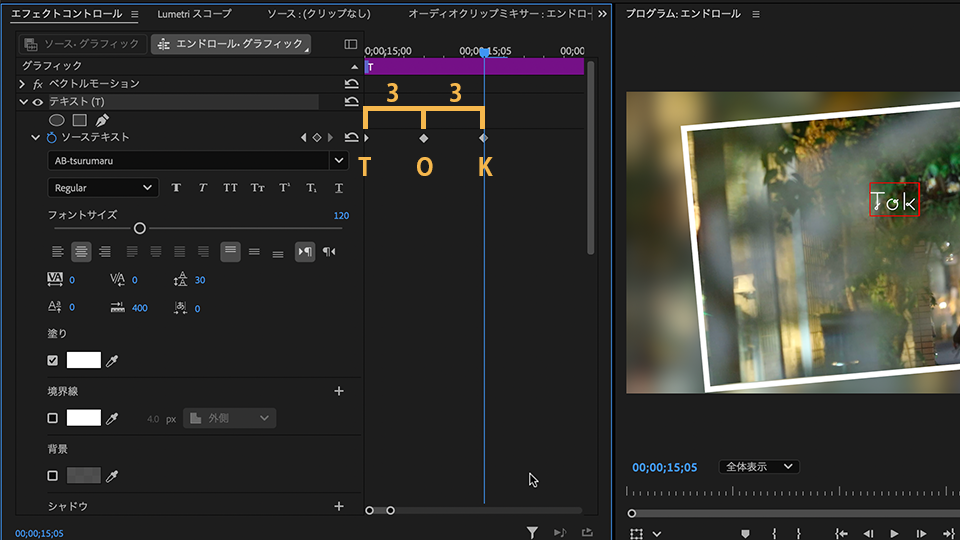Select the pen mask tool
This screenshot has height=540, width=960.
pos(102,120)
